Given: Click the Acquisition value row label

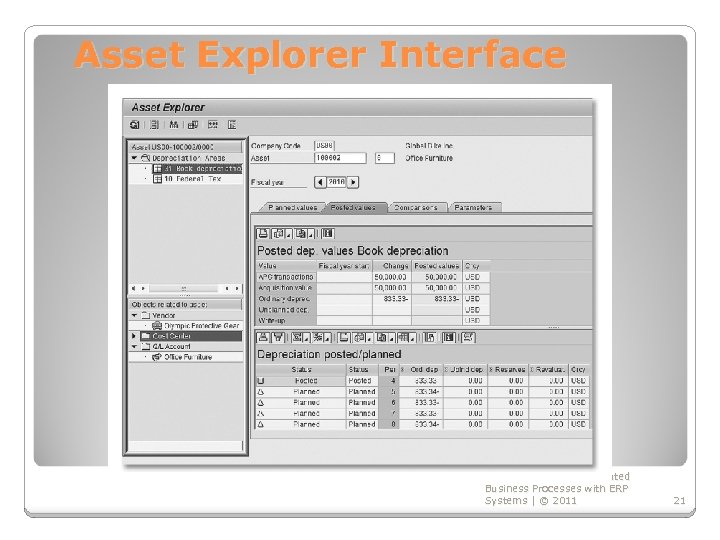Looking at the screenshot, I should click(x=286, y=288).
